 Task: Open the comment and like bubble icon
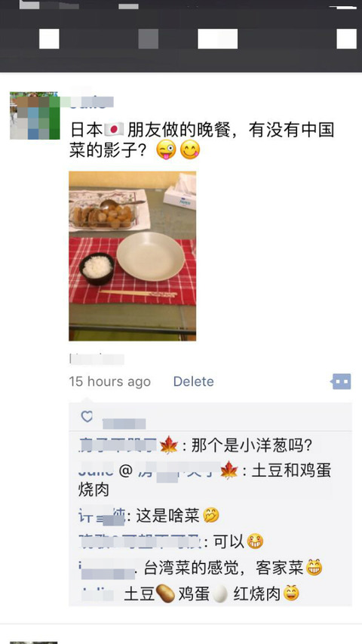pos(341,381)
